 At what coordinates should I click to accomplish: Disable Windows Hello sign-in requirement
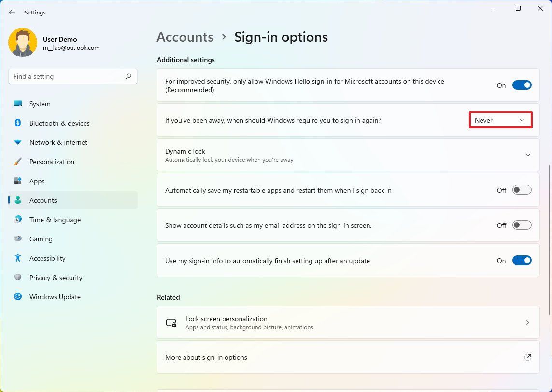(522, 85)
